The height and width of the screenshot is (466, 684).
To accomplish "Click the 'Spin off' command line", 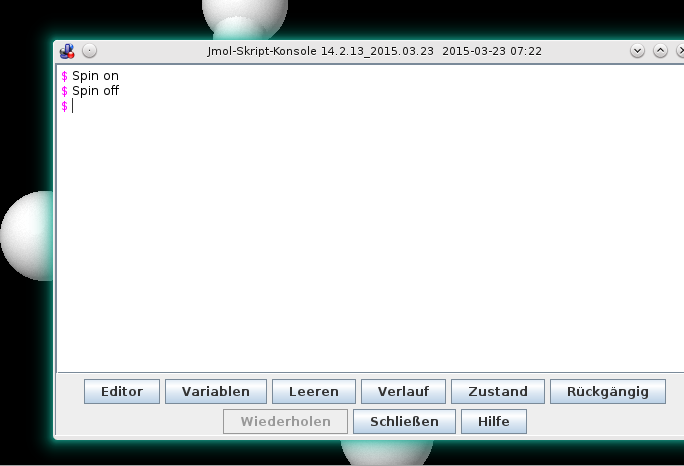I will click(x=96, y=91).
